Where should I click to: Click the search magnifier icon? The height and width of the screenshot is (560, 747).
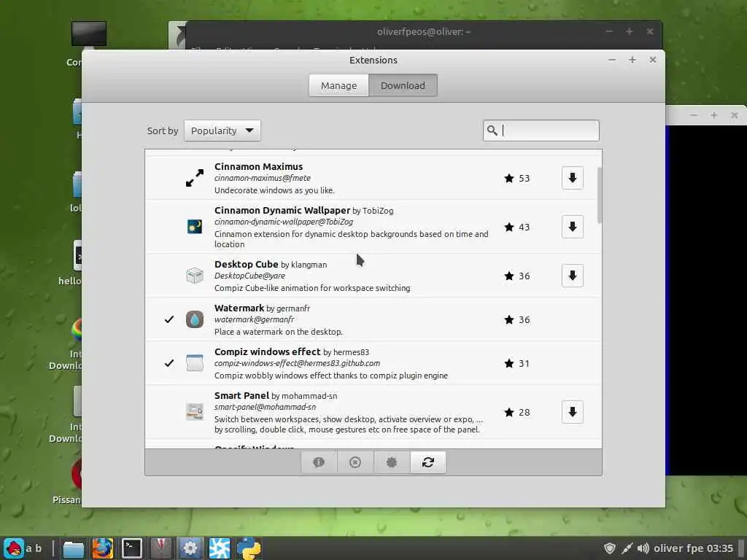(492, 131)
